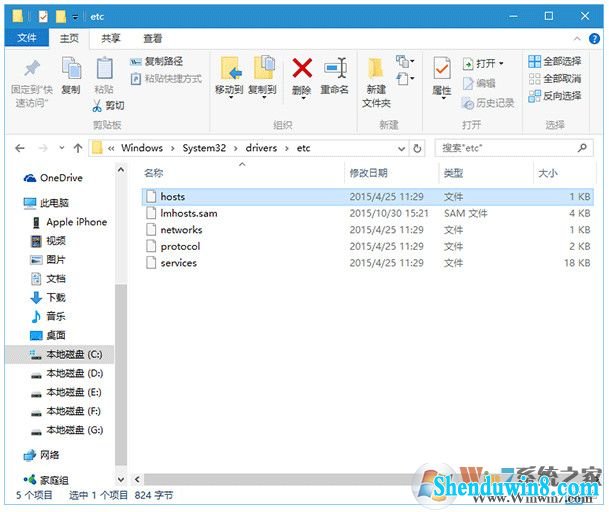Open Videos (视频) folder in sidebar

[48, 241]
